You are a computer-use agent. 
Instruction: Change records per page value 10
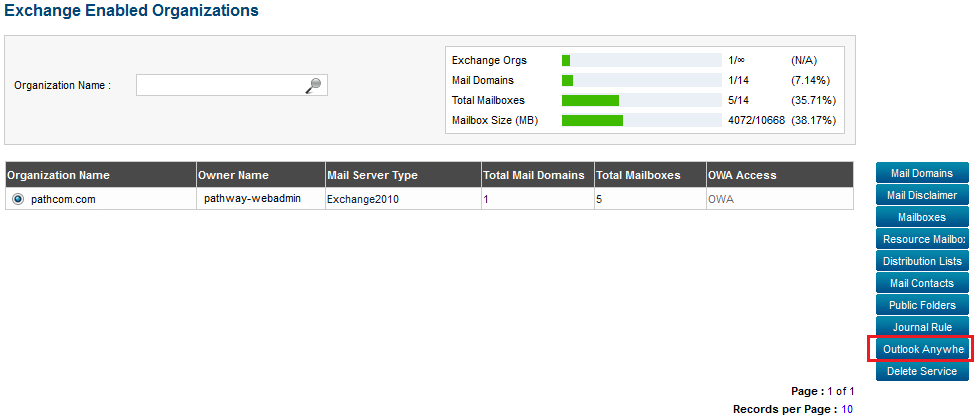847,409
